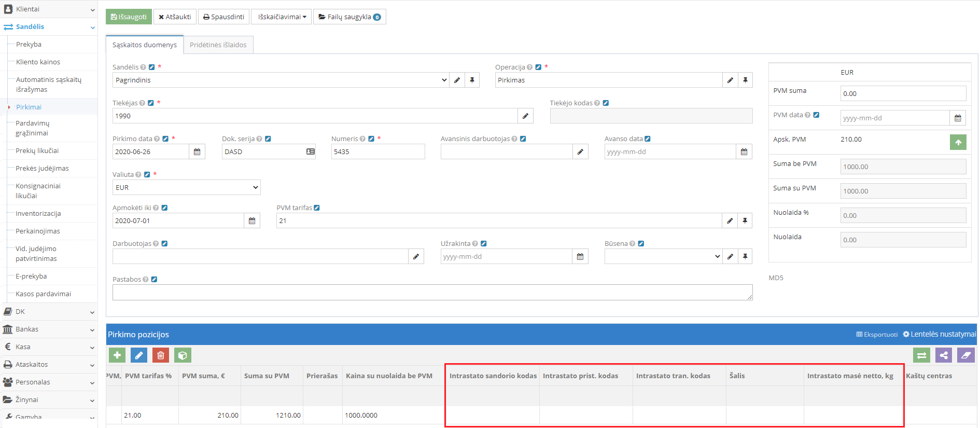Image resolution: width=980 pixels, height=428 pixels.
Task: Click the Lentelės nustatymai link
Action: tap(939, 335)
